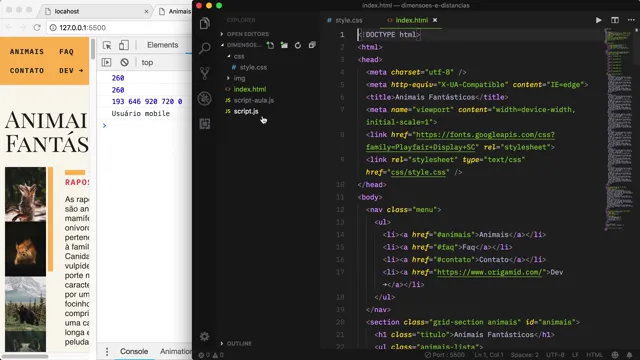Image resolution: width=640 pixels, height=360 pixels.
Task: Switch to the Animais browser tab
Action: 175,11
